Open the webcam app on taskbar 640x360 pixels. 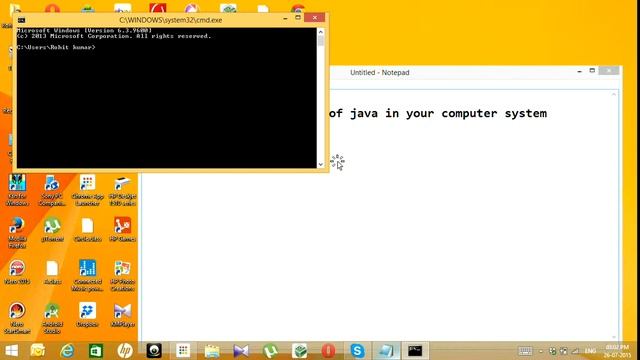[154, 351]
